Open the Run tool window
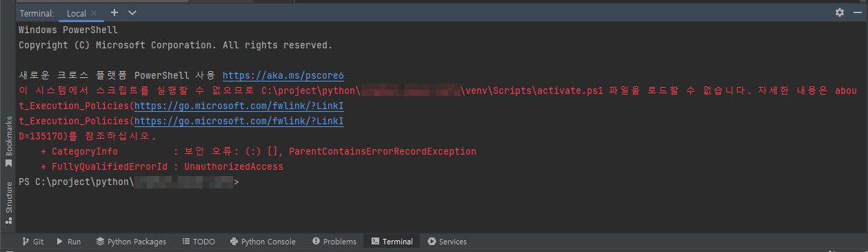Viewport: 868px width, 252px height. coord(68,242)
